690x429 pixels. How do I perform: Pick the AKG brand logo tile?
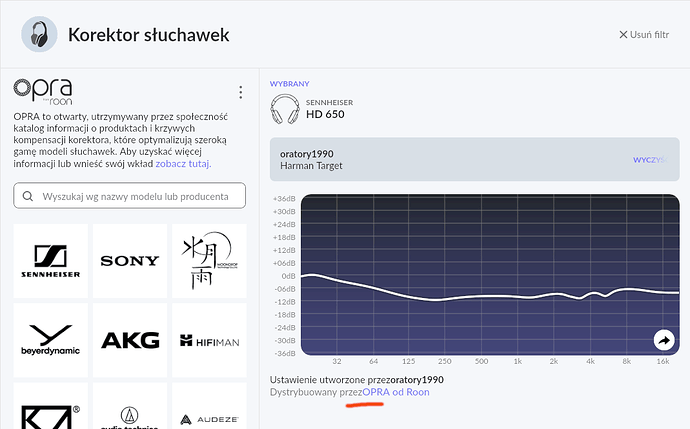pyautogui.click(x=130, y=340)
